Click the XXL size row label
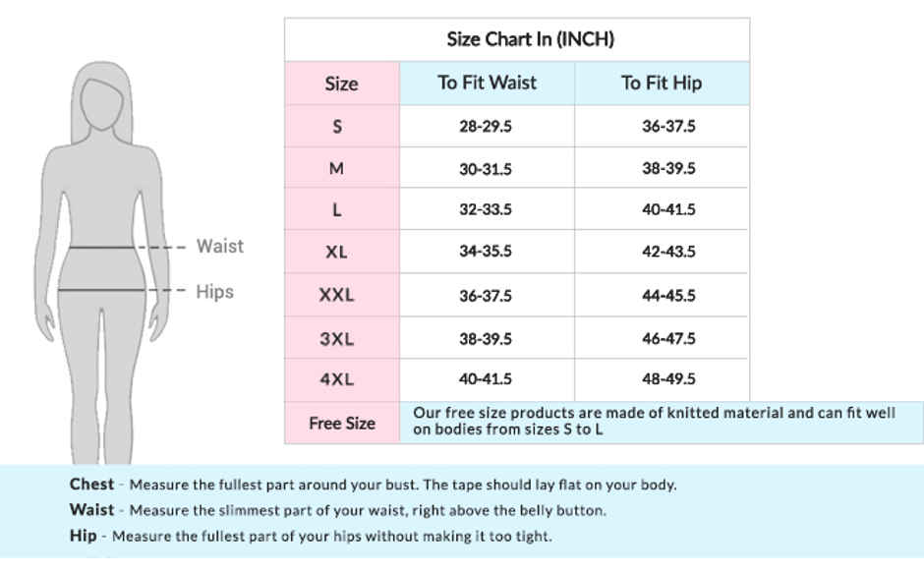 tap(336, 295)
